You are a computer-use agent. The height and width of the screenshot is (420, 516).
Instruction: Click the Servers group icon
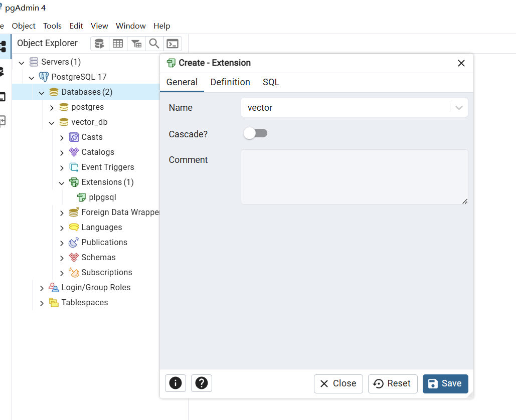tap(34, 62)
